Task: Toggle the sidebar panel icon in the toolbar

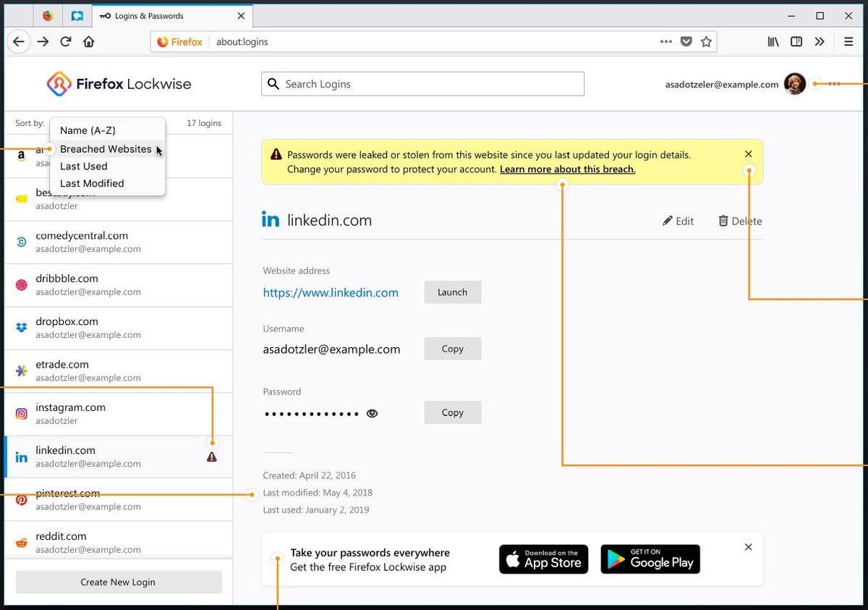Action: pos(796,41)
